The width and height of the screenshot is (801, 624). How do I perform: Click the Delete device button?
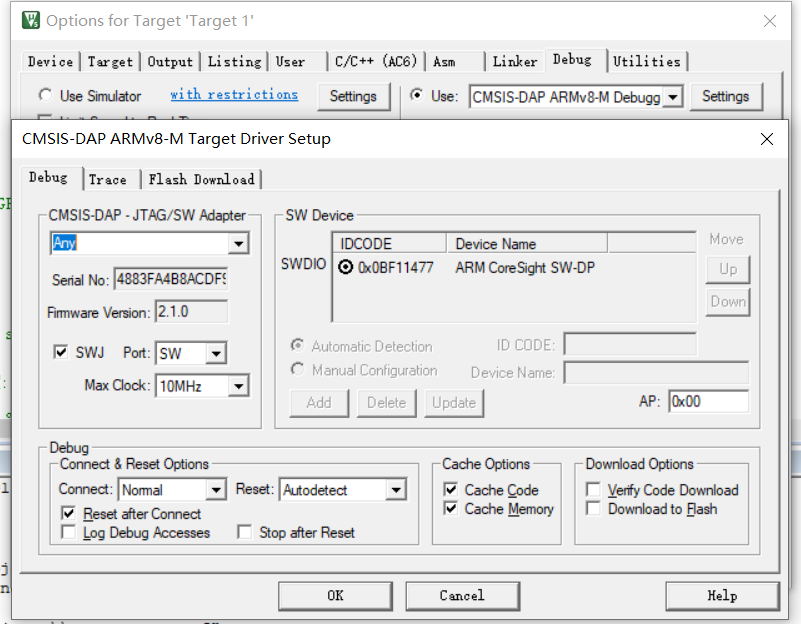(x=386, y=403)
